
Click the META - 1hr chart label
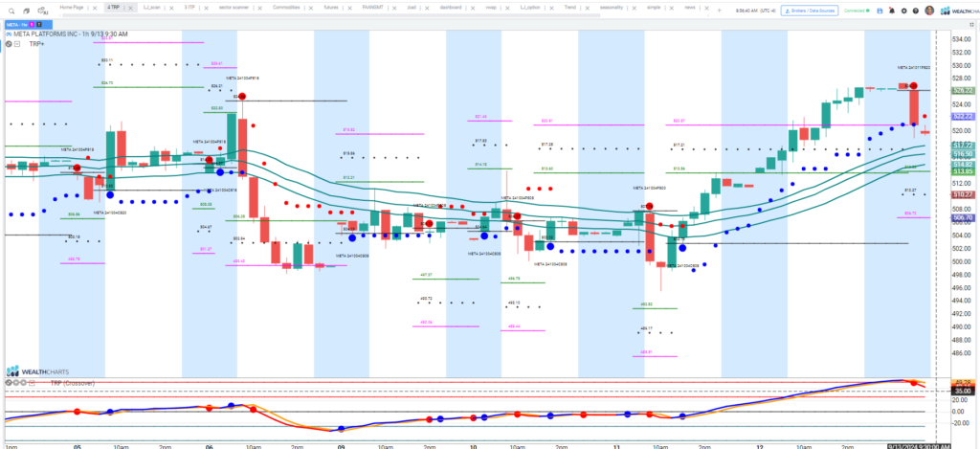point(19,23)
